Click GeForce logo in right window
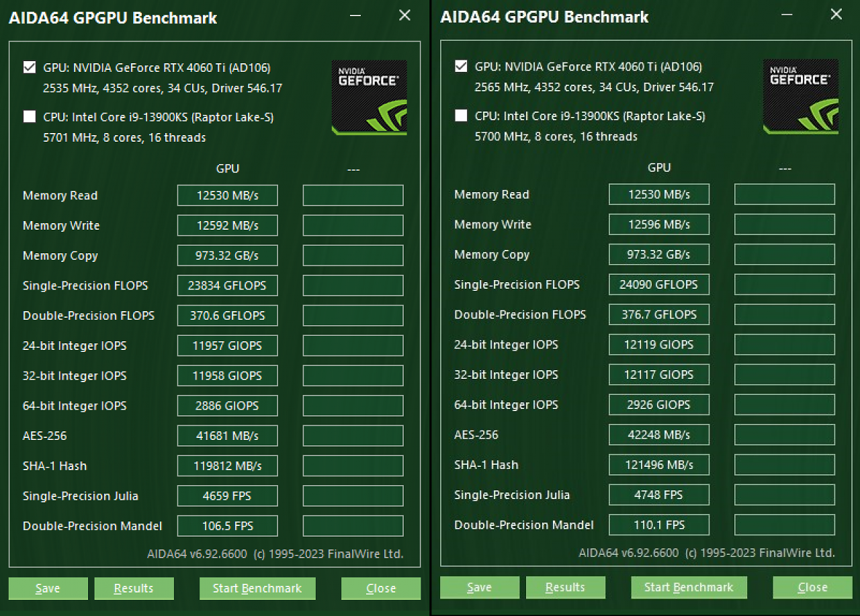 click(x=801, y=96)
